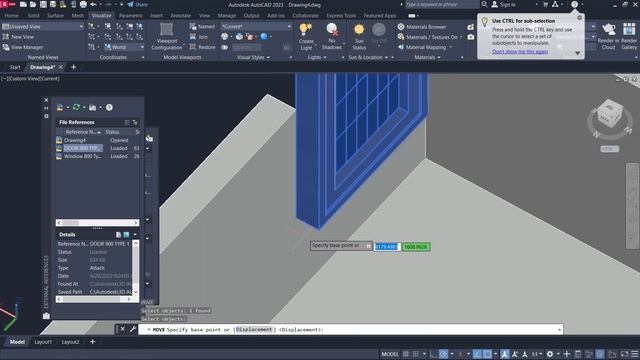The width and height of the screenshot is (640, 360).
Task: Switch to the Layout2 tab
Action: pyautogui.click(x=70, y=342)
